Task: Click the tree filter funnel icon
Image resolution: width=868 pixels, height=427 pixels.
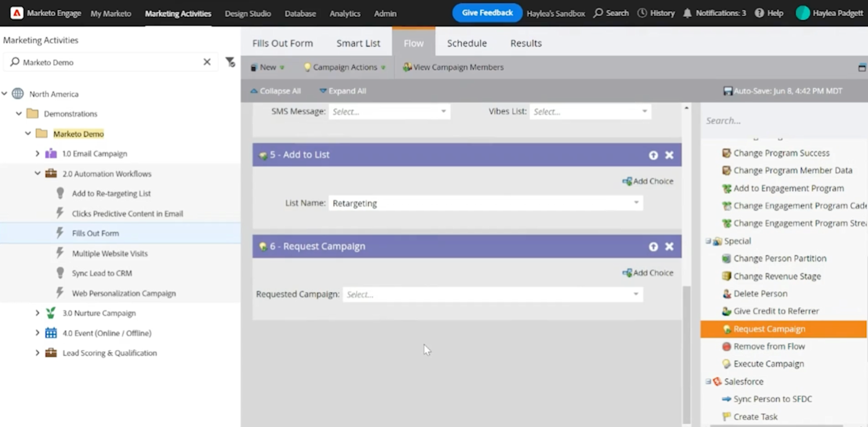Action: (x=230, y=62)
